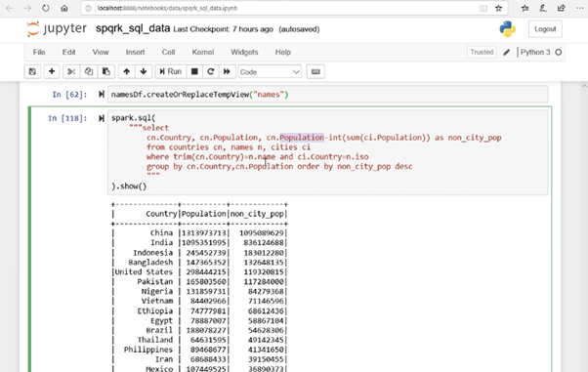Screen dimensions: 588x372
Task: Move selected cell down arrow
Action: (x=144, y=71)
